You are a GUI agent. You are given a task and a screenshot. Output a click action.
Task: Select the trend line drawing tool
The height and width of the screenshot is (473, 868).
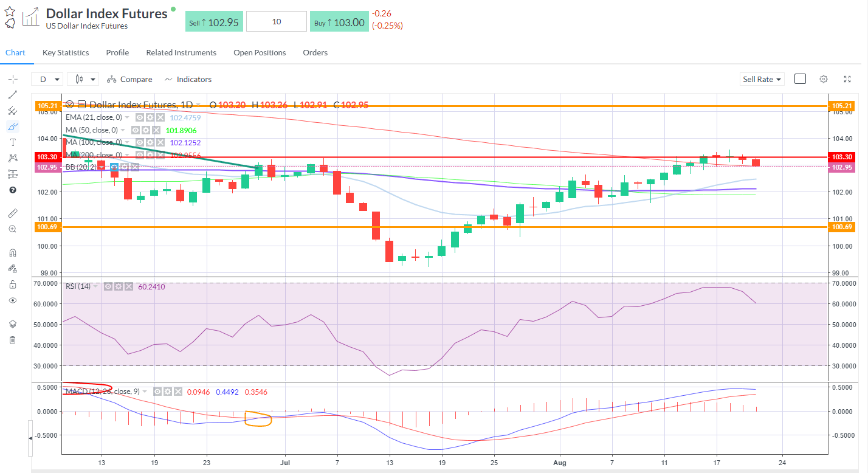click(x=12, y=95)
